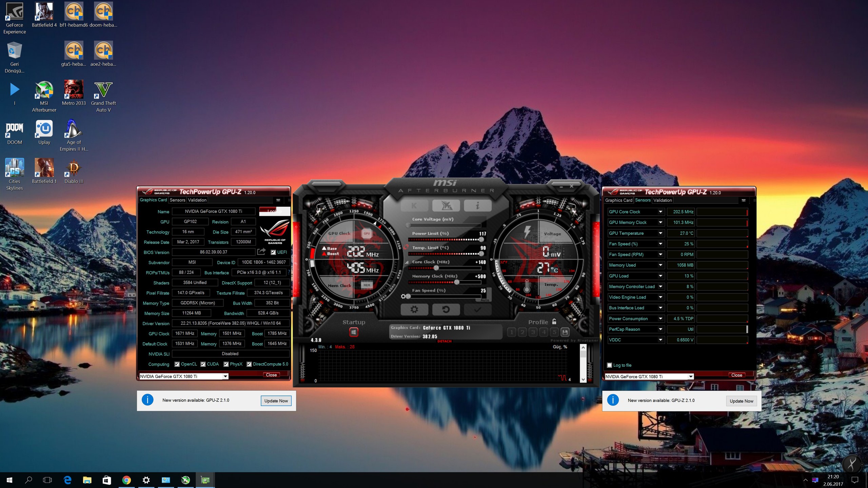This screenshot has height=488, width=868.
Task: Expand GPU Memory Clock sensor dropdown
Action: (660, 223)
